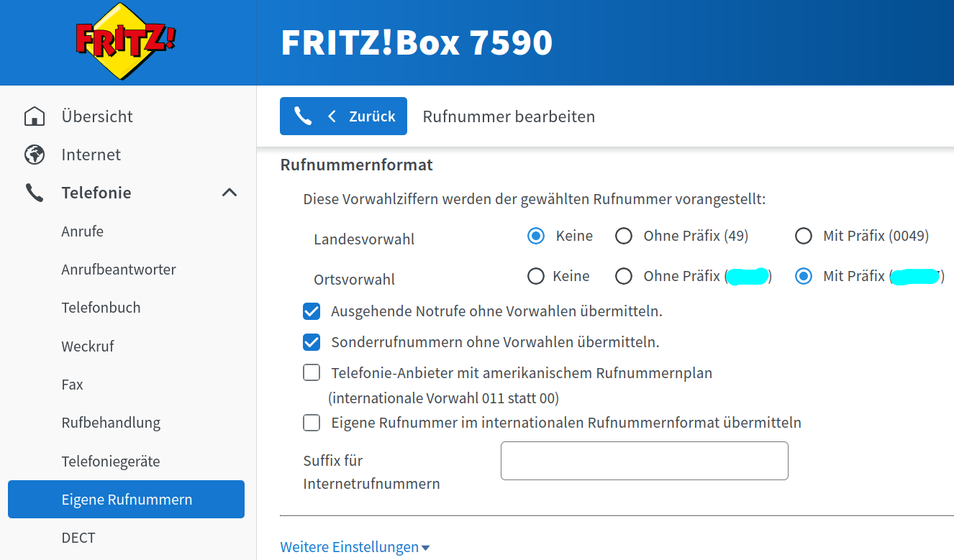Click the phone icon beside Telefonie
This screenshot has height=560, width=954.
click(x=34, y=193)
